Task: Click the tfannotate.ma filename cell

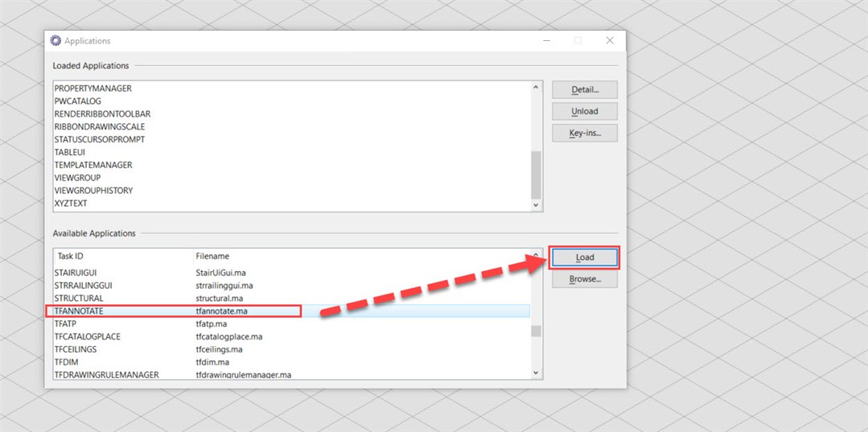Action: (221, 311)
